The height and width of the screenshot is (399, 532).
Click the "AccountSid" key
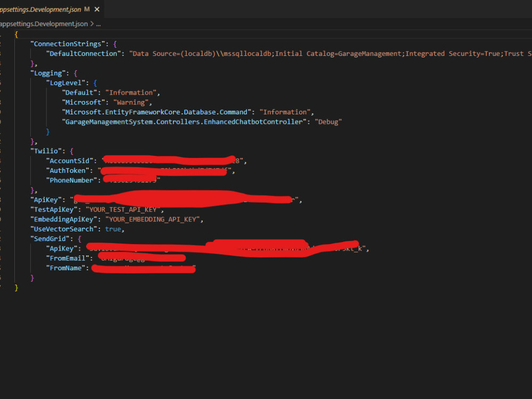point(70,161)
